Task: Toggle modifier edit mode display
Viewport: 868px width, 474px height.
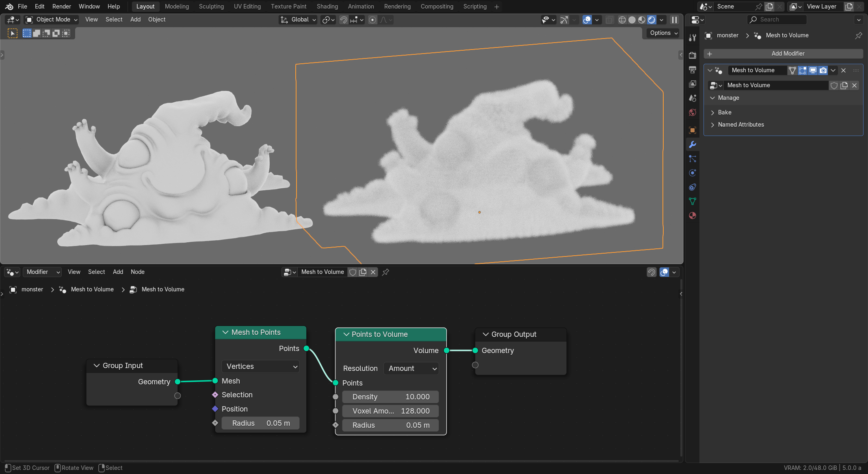Action: click(803, 71)
